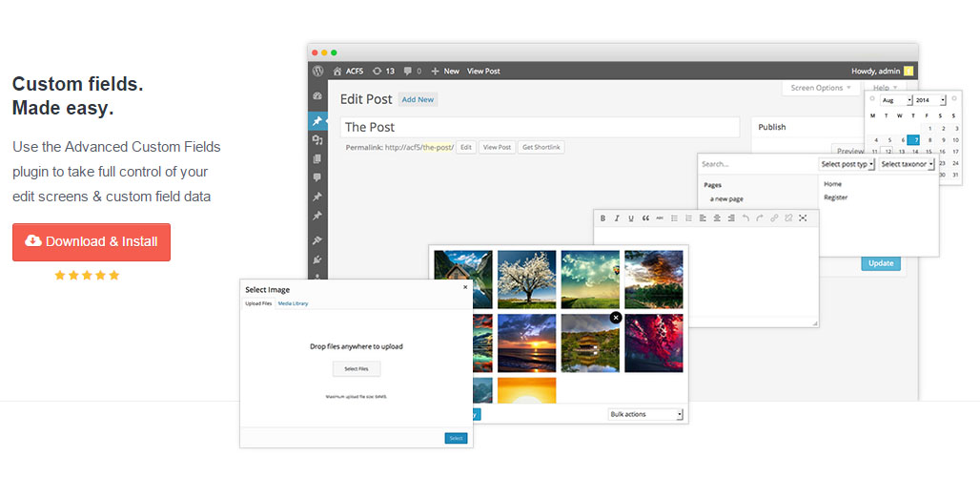Click the blue Select button in dialog
This screenshot has height=498, width=980.
[x=457, y=438]
